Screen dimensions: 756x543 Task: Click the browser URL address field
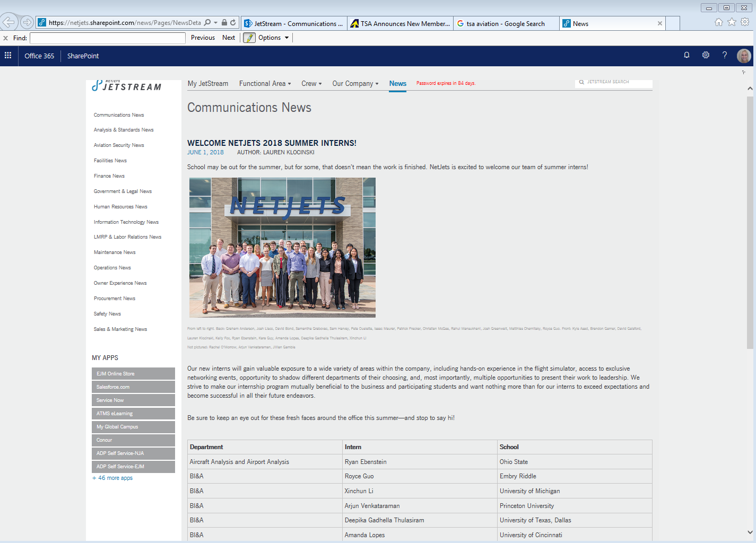pyautogui.click(x=125, y=23)
